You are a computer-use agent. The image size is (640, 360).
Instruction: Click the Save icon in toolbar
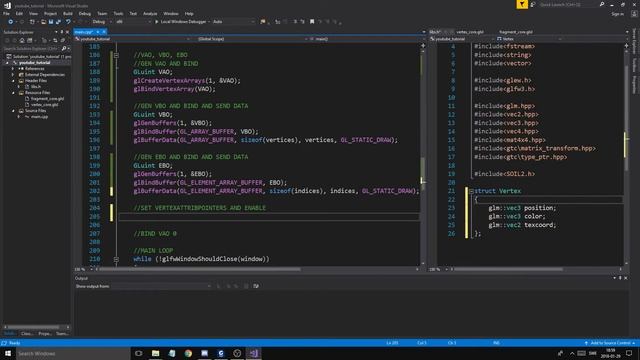tap(51, 22)
